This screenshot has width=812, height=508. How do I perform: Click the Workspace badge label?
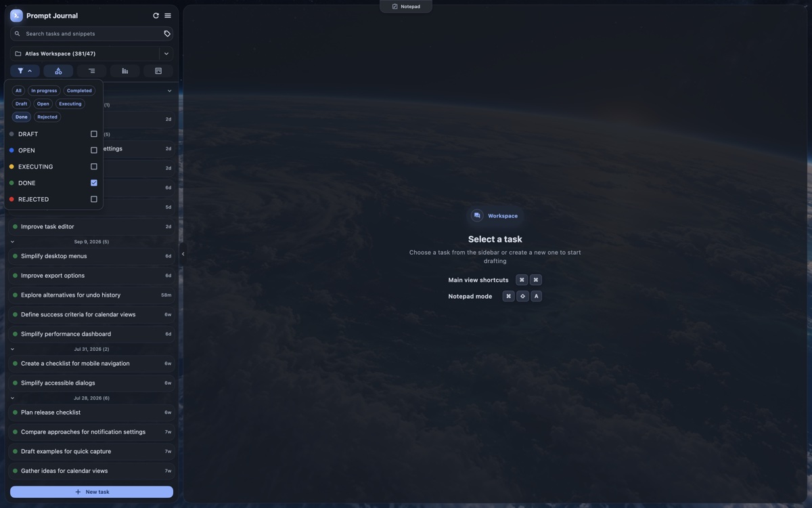[x=503, y=216]
